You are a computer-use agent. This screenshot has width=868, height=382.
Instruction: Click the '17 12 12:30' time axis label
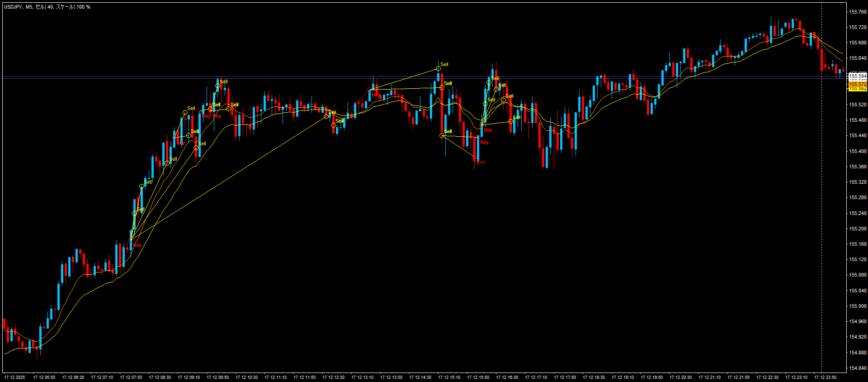[333, 377]
